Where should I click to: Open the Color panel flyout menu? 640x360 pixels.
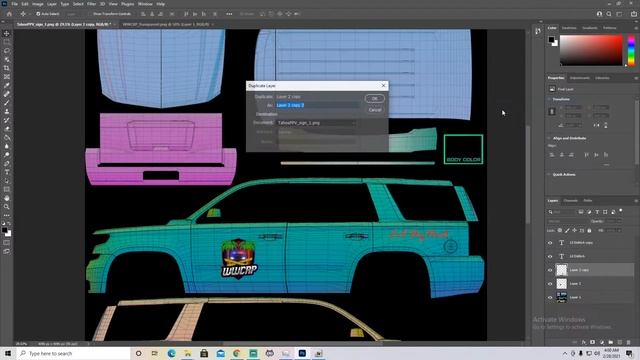[636, 28]
